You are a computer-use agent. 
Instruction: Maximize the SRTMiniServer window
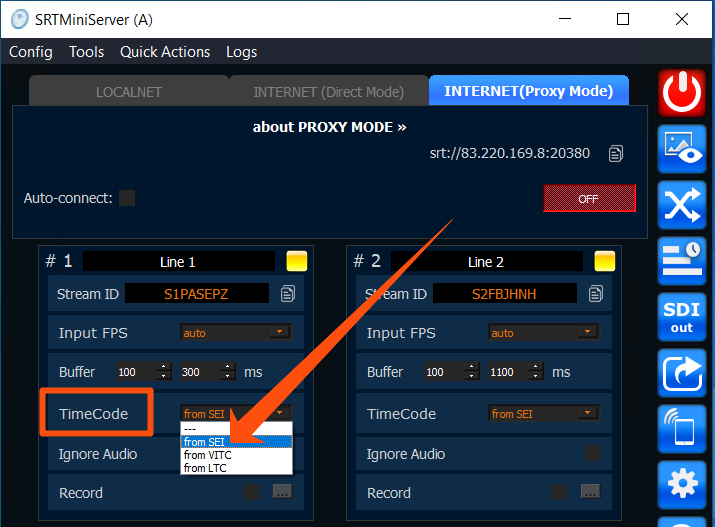[623, 19]
